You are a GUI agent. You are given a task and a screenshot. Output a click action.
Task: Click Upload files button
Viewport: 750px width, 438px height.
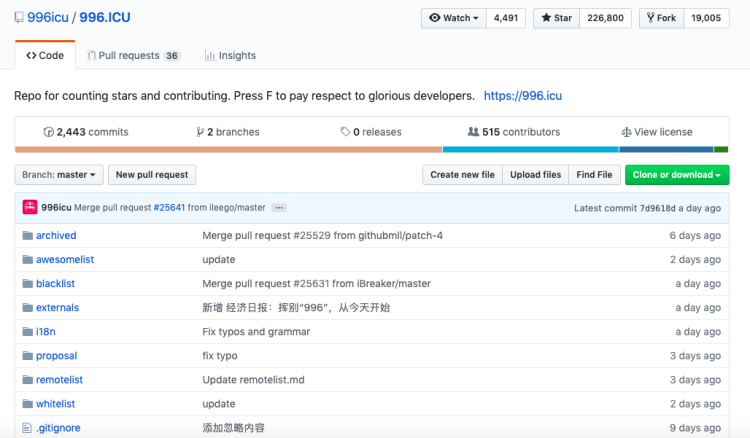[x=536, y=175]
